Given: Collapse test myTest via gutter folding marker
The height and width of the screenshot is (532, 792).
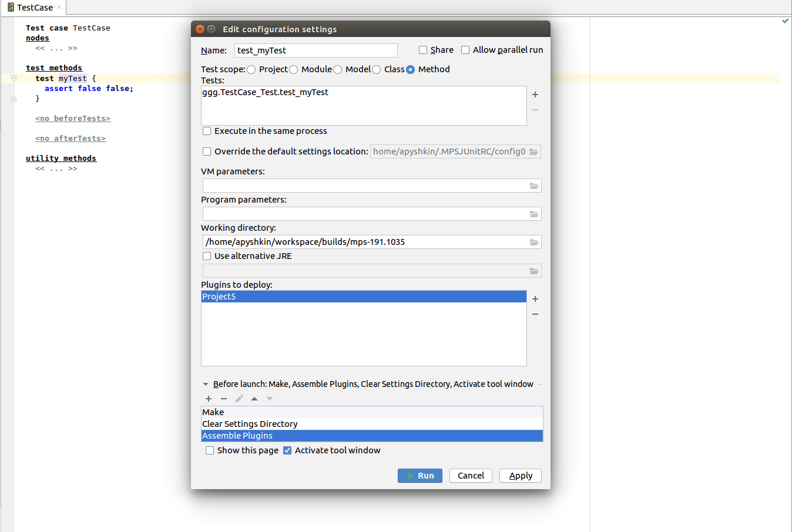Looking at the screenshot, I should [x=13, y=78].
